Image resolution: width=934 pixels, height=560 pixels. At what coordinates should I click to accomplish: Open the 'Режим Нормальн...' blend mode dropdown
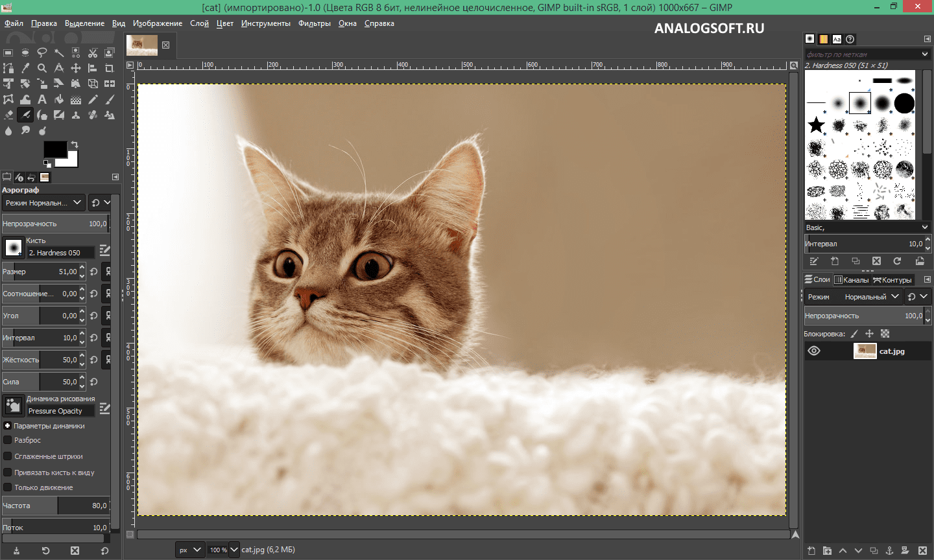pyautogui.click(x=43, y=202)
